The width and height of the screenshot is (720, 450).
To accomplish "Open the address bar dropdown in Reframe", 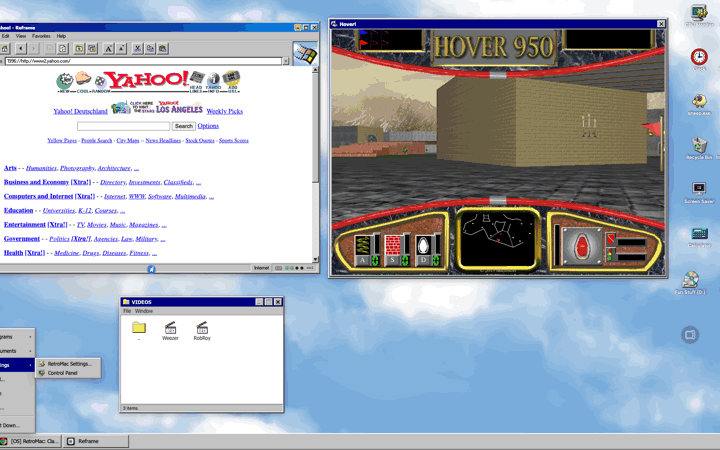I will [286, 61].
